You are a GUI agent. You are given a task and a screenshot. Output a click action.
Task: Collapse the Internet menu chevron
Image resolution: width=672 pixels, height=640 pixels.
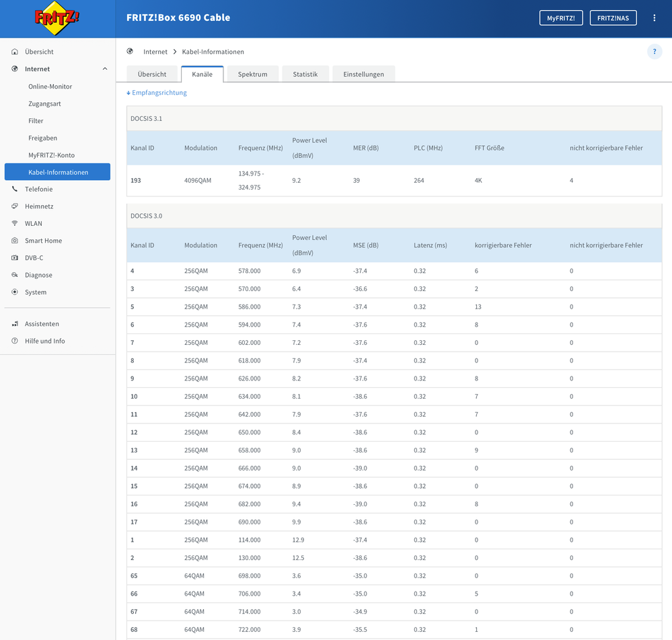(x=105, y=69)
